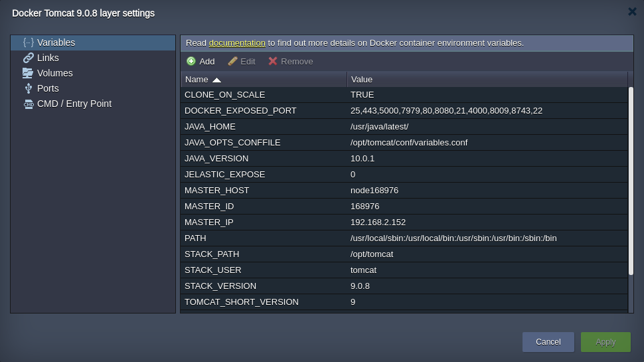Click the Add button label
Viewport: 644px width, 362px height.
[207, 62]
